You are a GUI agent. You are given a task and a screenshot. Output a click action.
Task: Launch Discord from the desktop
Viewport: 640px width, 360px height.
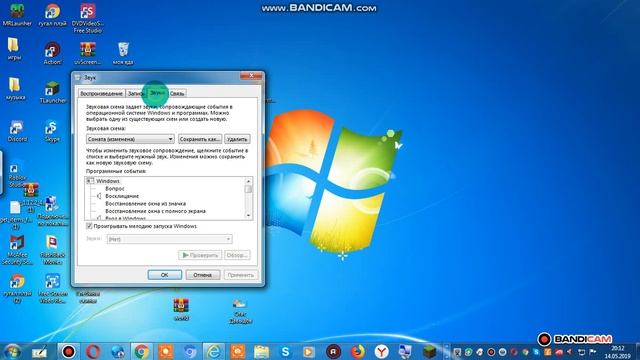point(17,131)
